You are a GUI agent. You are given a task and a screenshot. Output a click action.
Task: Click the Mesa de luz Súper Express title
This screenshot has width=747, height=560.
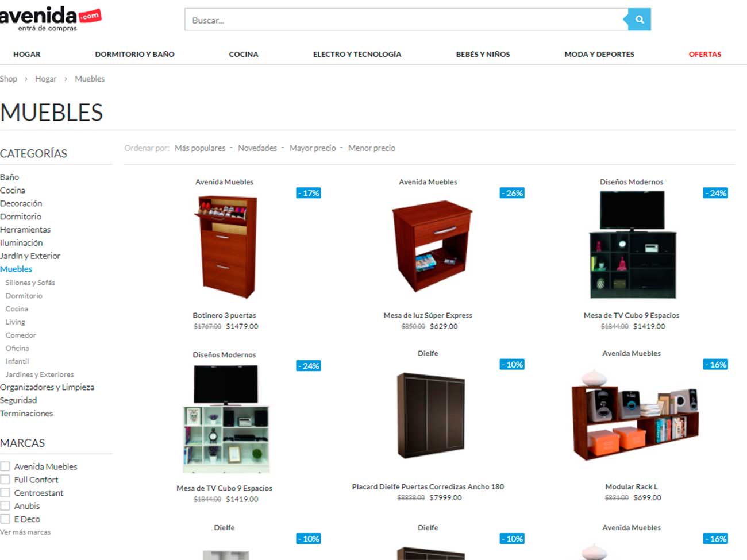pyautogui.click(x=428, y=315)
